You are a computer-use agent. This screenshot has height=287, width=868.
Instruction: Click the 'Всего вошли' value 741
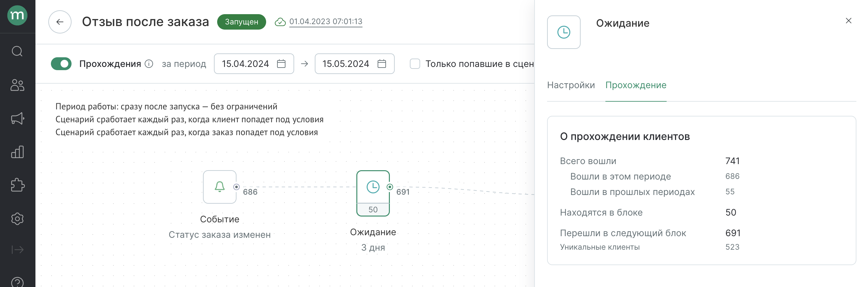(732, 161)
